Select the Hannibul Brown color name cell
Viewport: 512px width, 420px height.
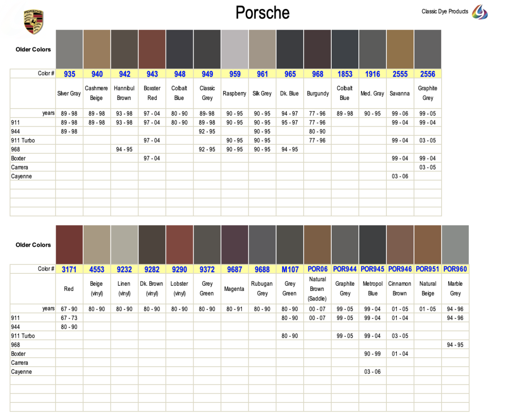[124, 93]
